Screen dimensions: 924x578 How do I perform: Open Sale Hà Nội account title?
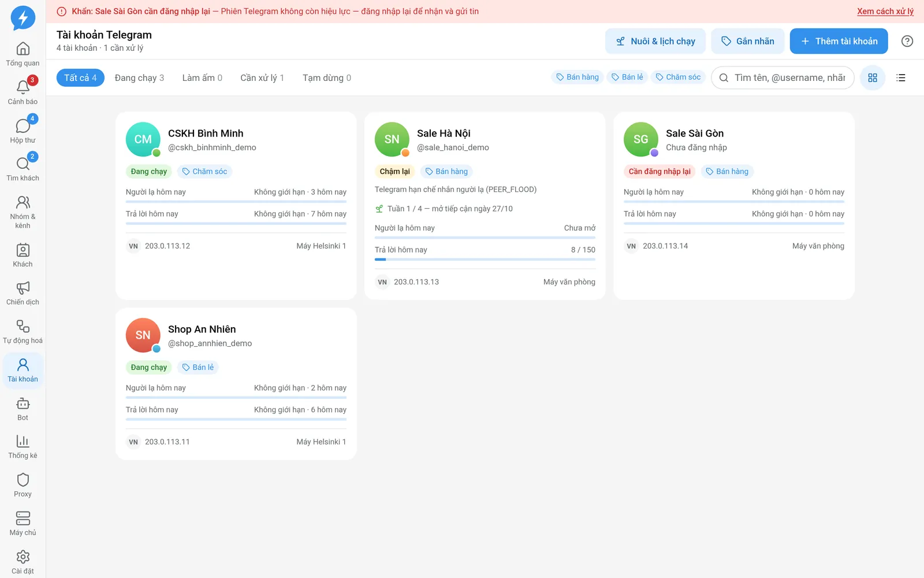(444, 134)
